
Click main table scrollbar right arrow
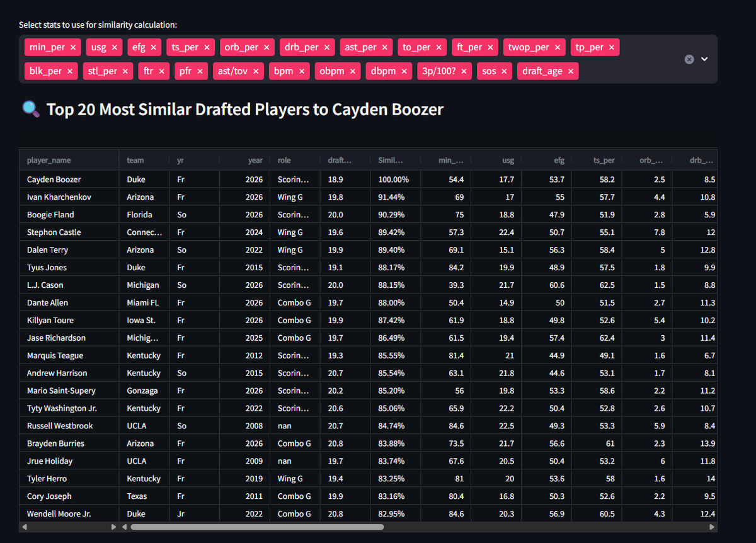click(712, 527)
